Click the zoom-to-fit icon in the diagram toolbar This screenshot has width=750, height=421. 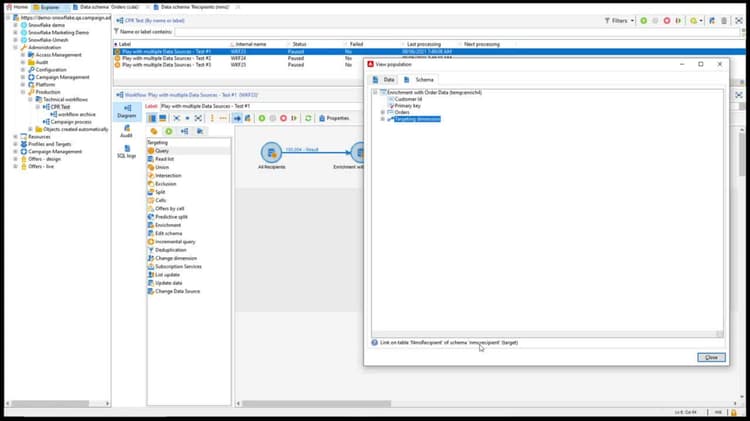pyautogui.click(x=198, y=118)
